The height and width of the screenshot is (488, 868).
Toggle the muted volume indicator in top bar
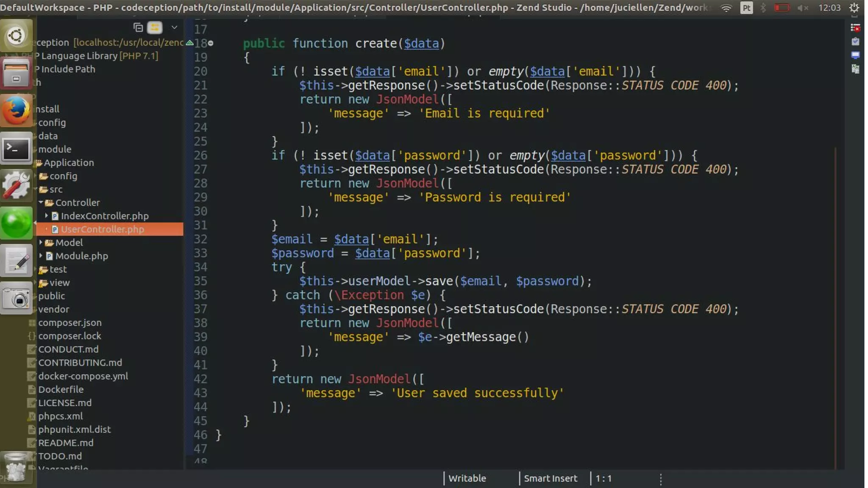tap(803, 8)
